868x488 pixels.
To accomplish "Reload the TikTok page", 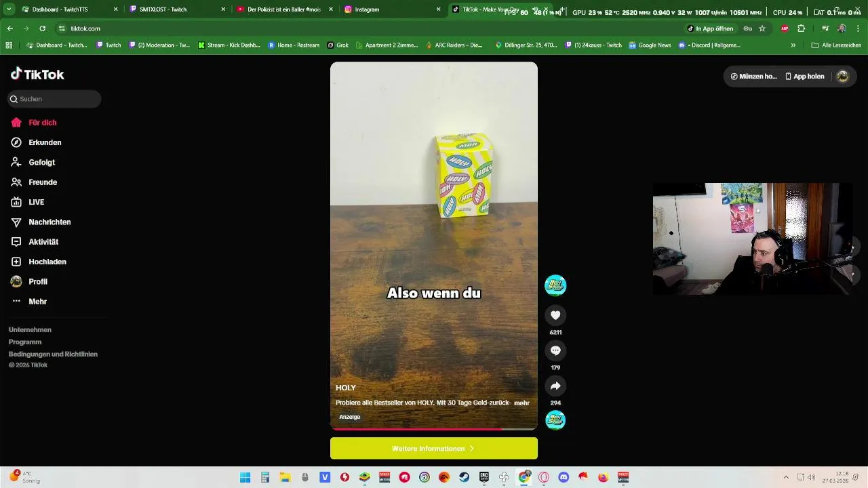I will point(42,28).
